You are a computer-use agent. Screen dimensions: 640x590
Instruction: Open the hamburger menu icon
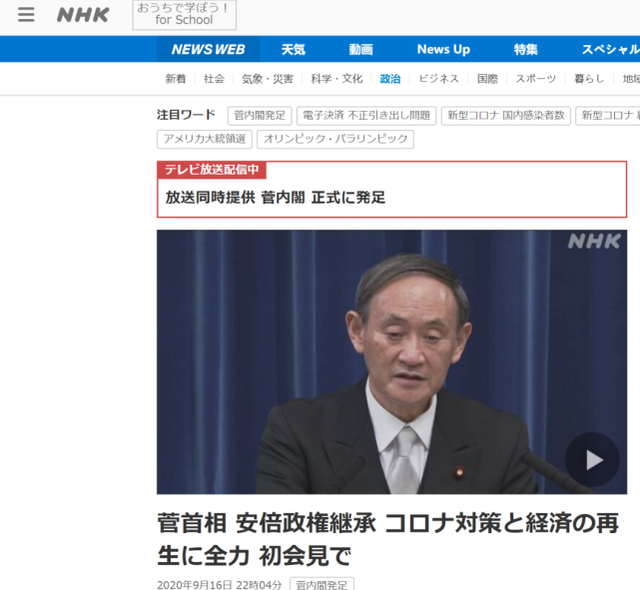26,15
